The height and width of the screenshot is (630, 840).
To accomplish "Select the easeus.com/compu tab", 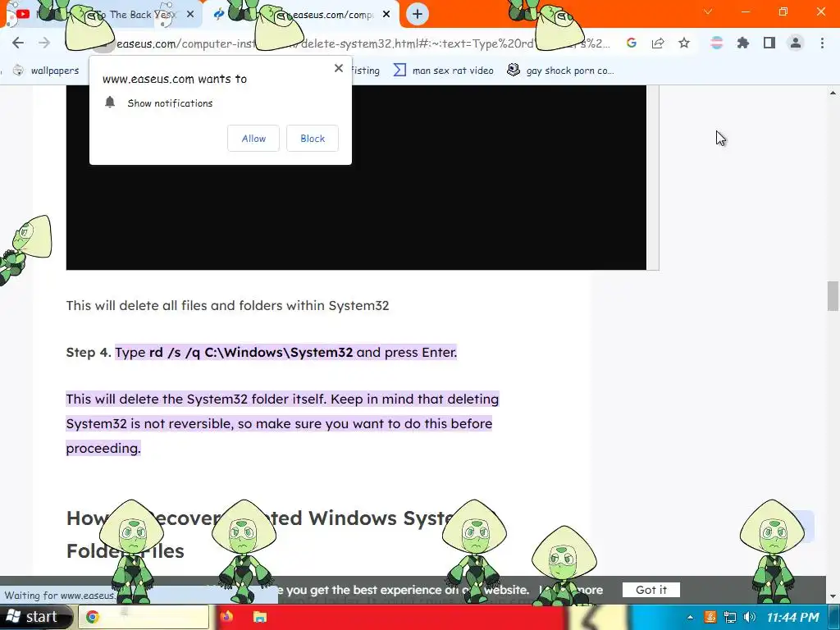I will click(x=304, y=15).
